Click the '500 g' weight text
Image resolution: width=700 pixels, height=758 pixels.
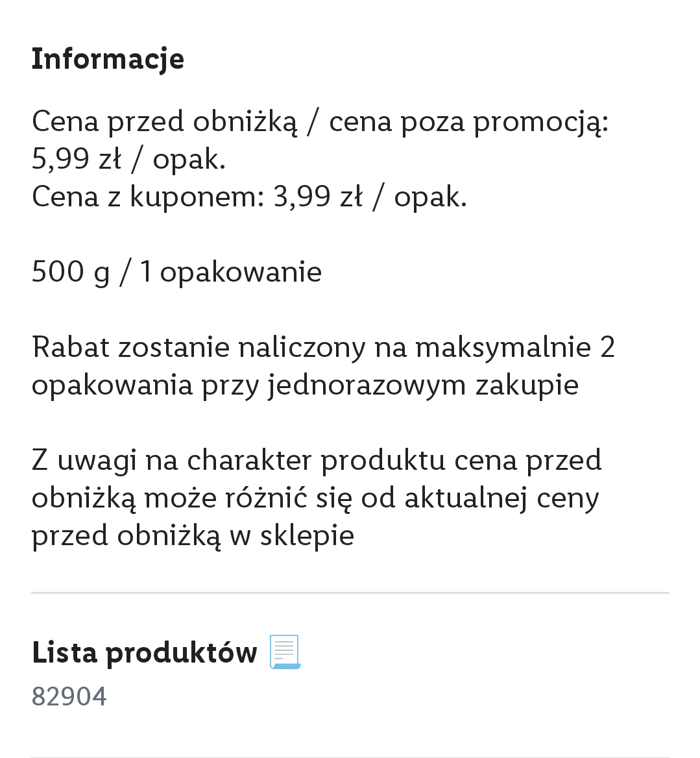[71, 272]
